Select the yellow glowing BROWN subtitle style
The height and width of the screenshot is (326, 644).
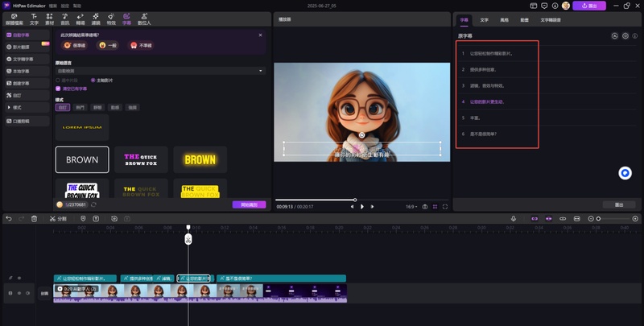(200, 159)
